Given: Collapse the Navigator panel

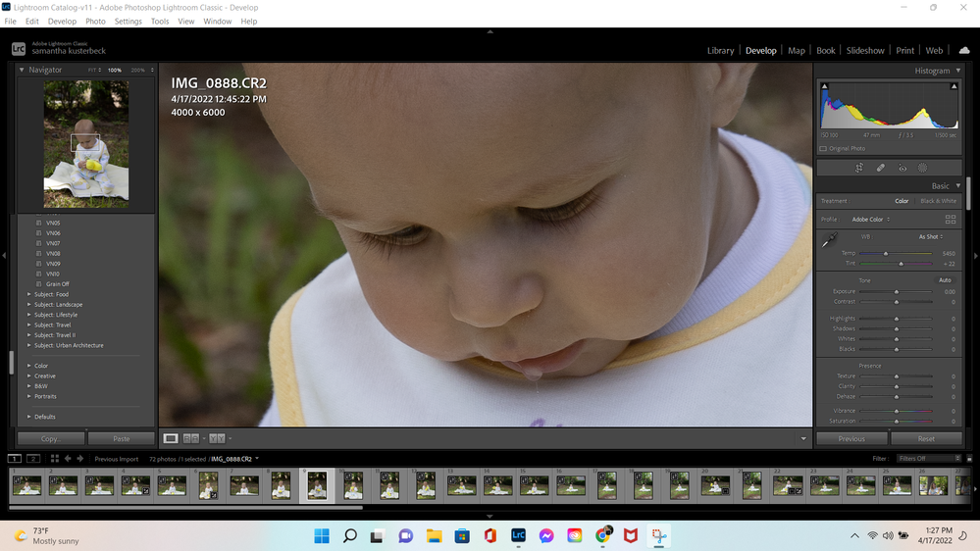Looking at the screenshot, I should click(x=22, y=71).
